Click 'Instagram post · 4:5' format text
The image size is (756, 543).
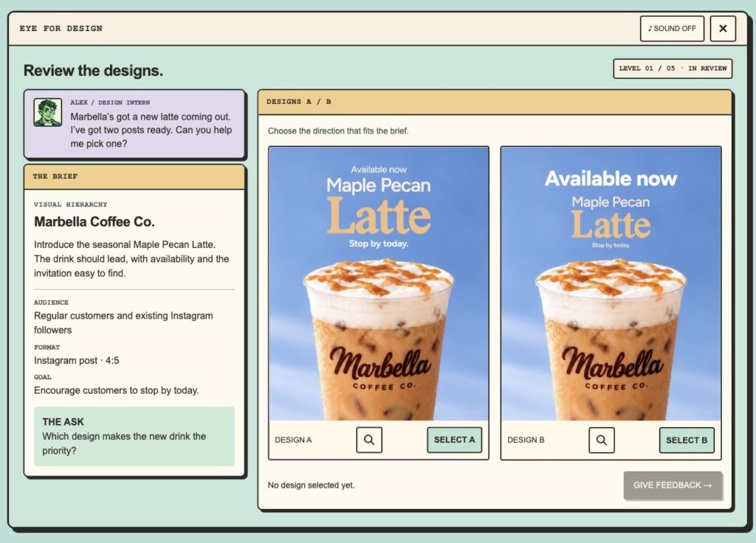(x=76, y=360)
